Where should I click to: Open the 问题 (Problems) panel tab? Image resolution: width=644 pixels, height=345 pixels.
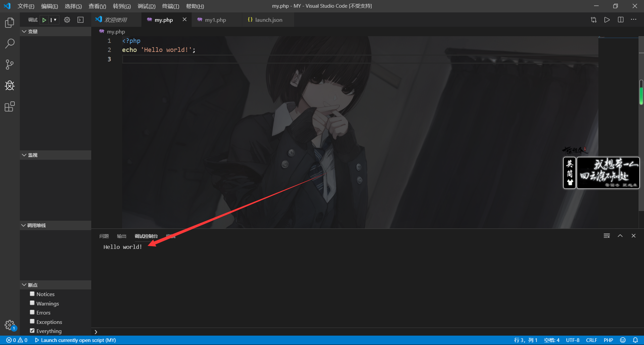[104, 236]
